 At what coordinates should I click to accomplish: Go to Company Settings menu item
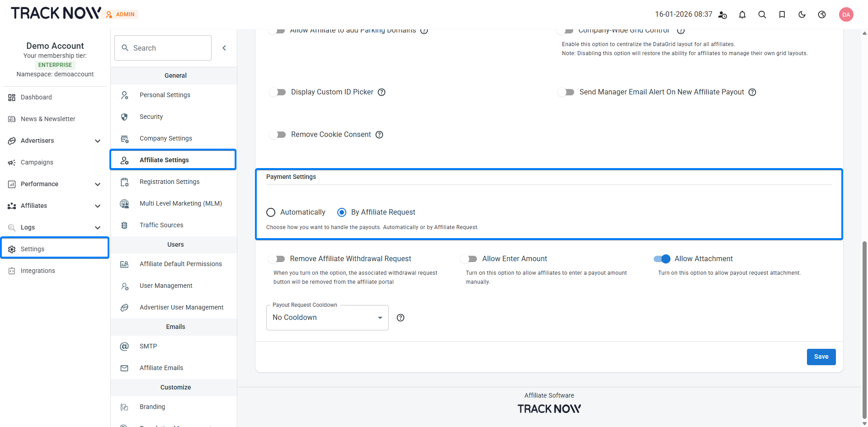coord(165,138)
